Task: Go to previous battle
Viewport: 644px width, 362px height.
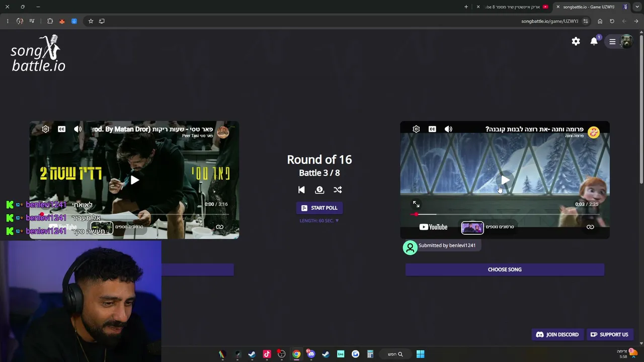Action: tap(301, 190)
